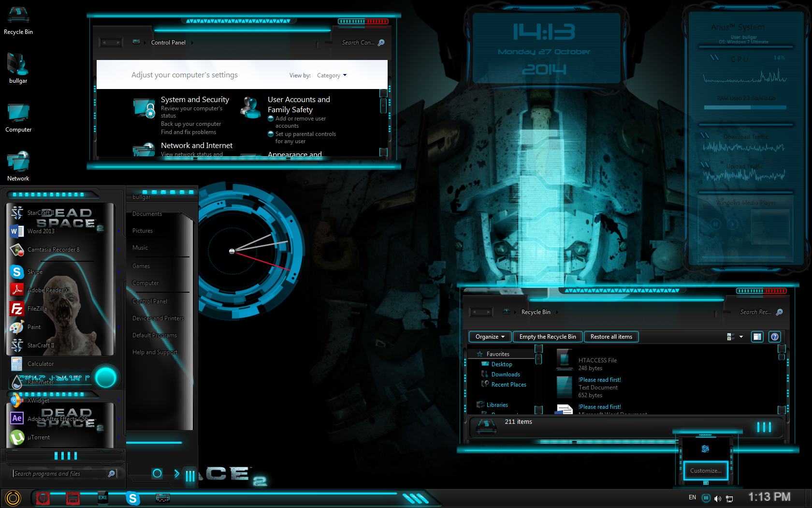Viewport: 812px width, 508px height.
Task: Open the View by Category dropdown
Action: [x=332, y=75]
